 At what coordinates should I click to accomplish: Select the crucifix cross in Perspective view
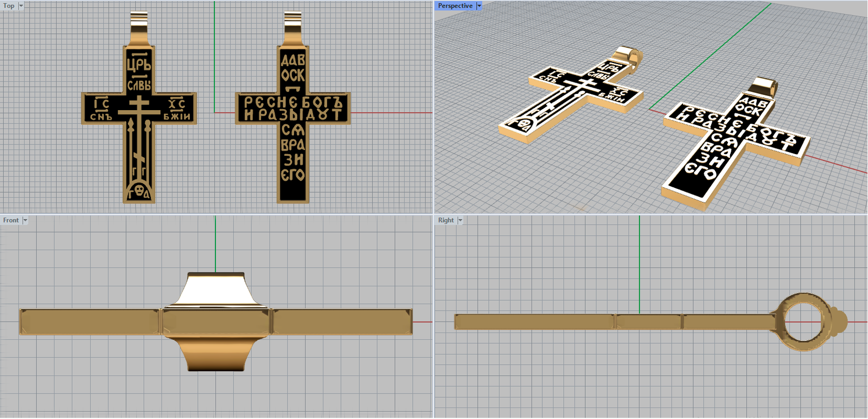click(570, 98)
